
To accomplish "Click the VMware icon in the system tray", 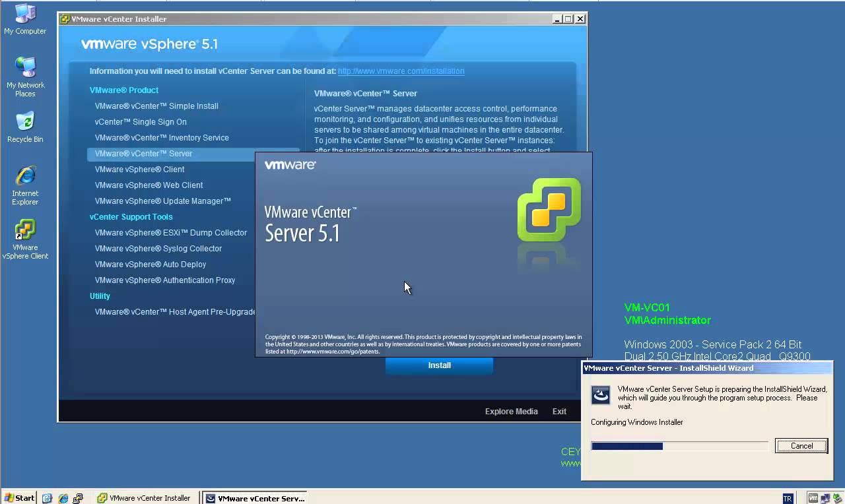I will 813,498.
